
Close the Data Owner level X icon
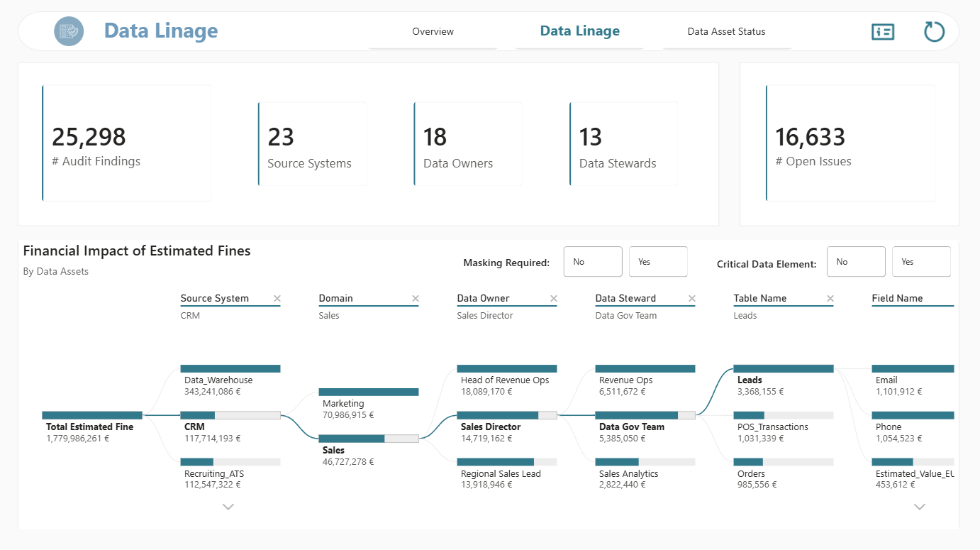coord(554,299)
